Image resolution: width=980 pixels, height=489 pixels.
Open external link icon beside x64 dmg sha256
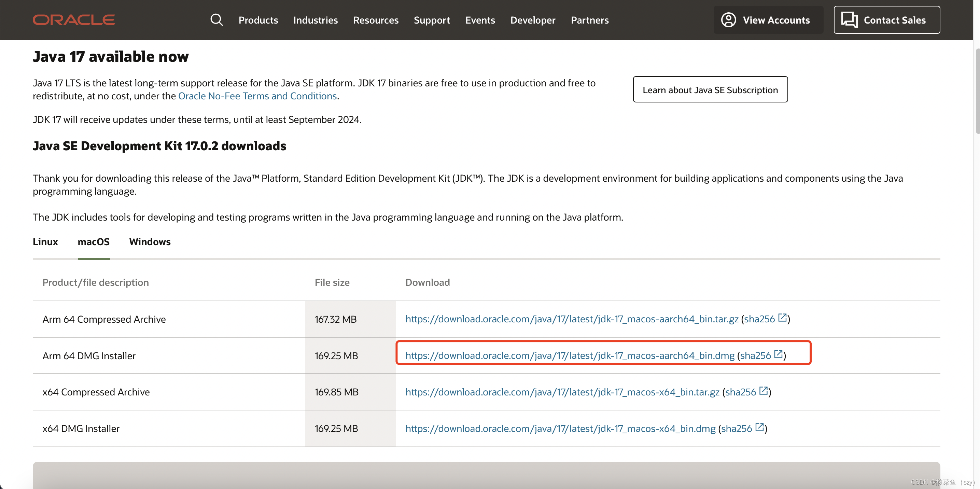coord(759,427)
